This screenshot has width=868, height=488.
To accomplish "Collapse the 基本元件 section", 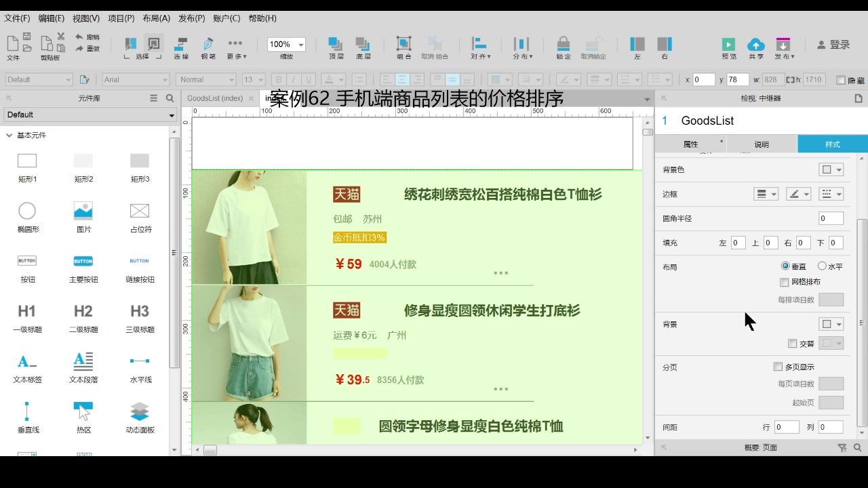I will (x=9, y=136).
